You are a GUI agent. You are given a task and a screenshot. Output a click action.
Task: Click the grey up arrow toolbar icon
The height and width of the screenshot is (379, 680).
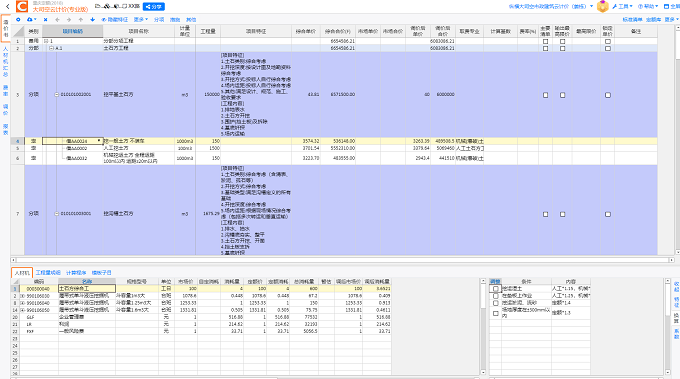click(x=81, y=20)
